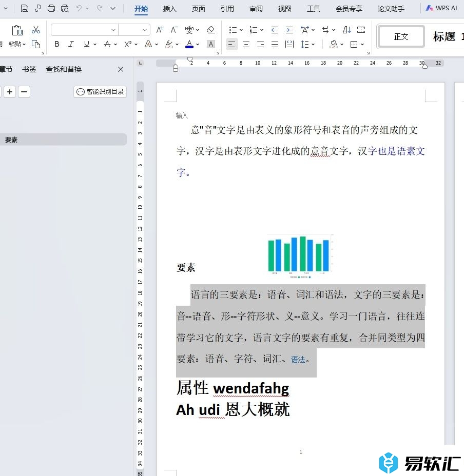Viewport: 464px width, 476px height.
Task: Click the minus collapse button in navigation pane
Action: (24, 92)
